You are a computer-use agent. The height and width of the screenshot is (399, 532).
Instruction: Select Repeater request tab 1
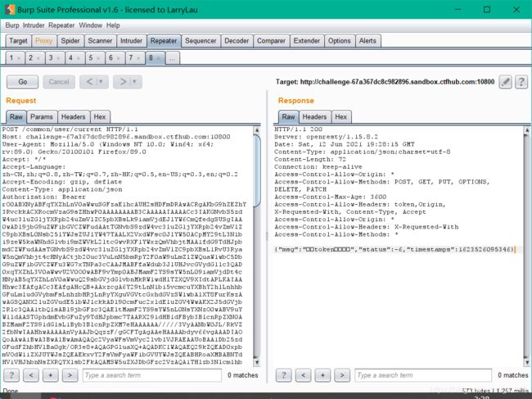tap(11, 58)
